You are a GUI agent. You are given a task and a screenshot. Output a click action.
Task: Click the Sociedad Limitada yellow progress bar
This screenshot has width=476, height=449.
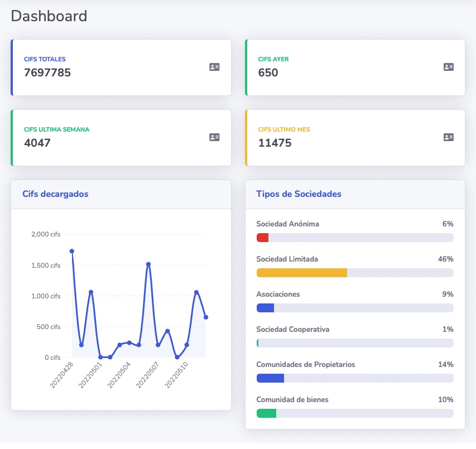pos(301,273)
